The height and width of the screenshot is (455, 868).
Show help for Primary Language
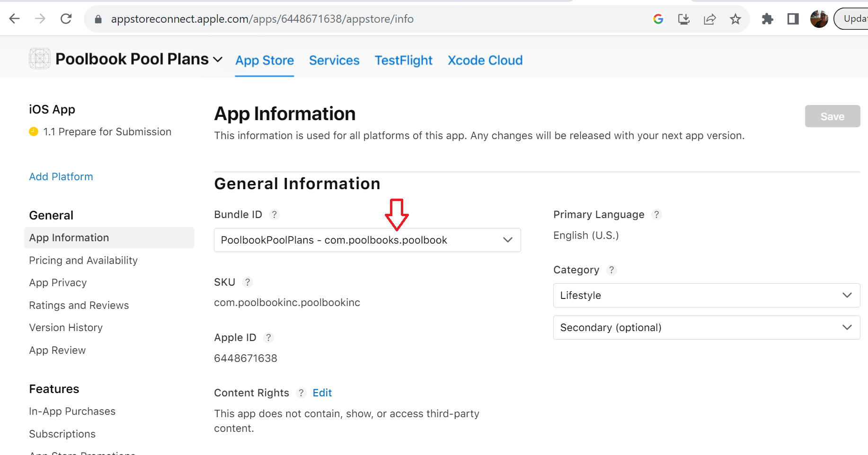pos(656,215)
